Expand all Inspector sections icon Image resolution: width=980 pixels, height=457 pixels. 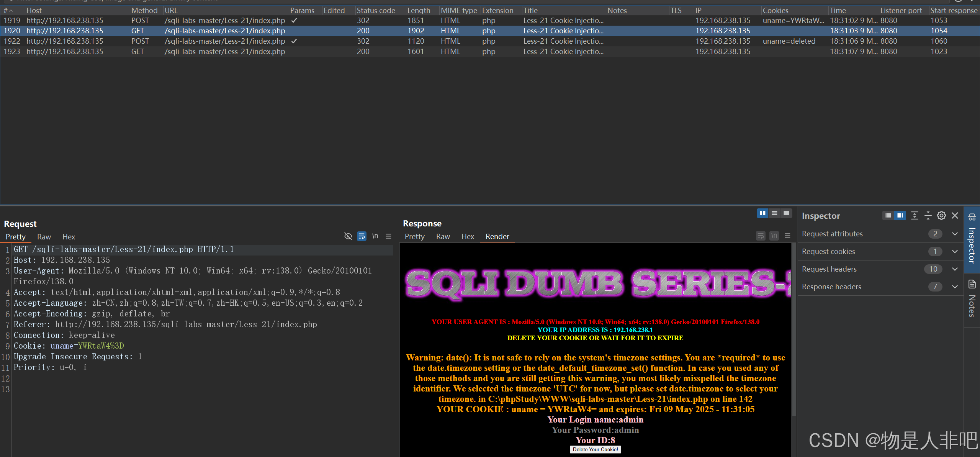915,216
